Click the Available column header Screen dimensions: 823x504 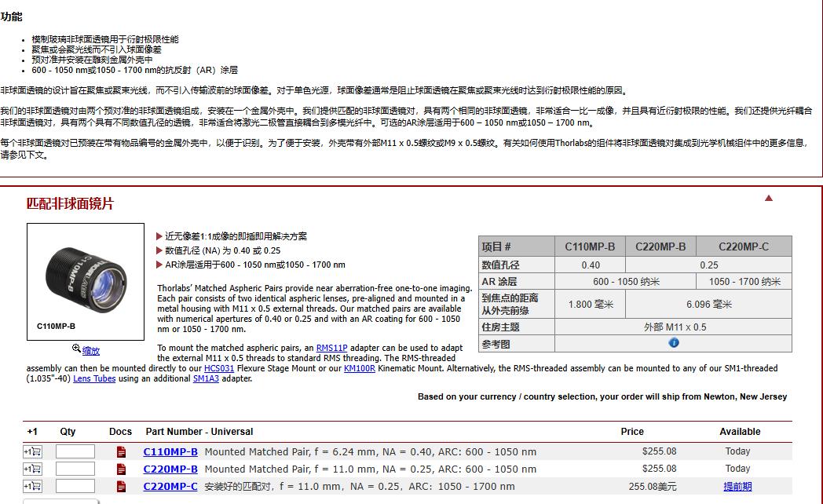coord(740,432)
